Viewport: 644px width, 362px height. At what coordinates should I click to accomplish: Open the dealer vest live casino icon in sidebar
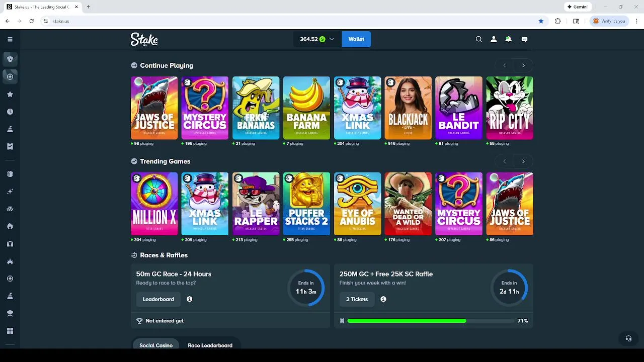coord(10,244)
